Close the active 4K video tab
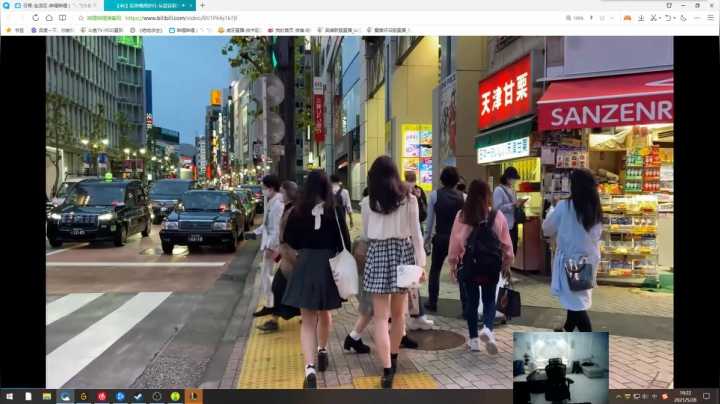720x404 pixels. coord(191,6)
